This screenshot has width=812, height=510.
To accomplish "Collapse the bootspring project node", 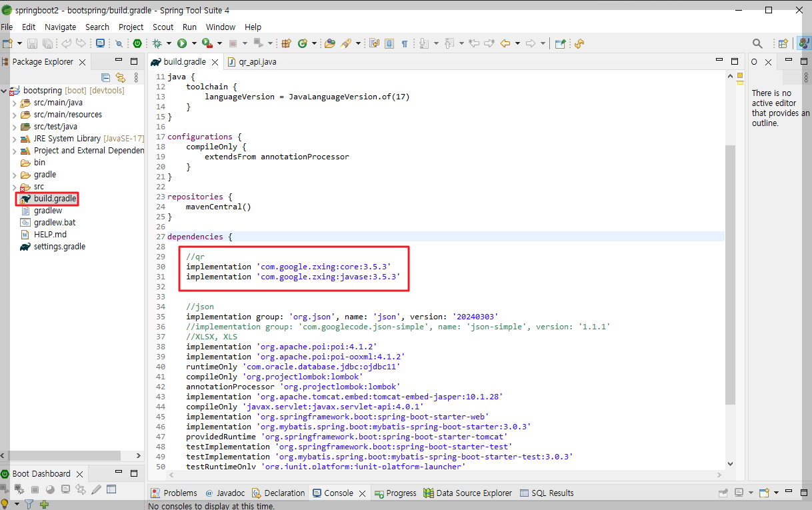I will pos(4,91).
